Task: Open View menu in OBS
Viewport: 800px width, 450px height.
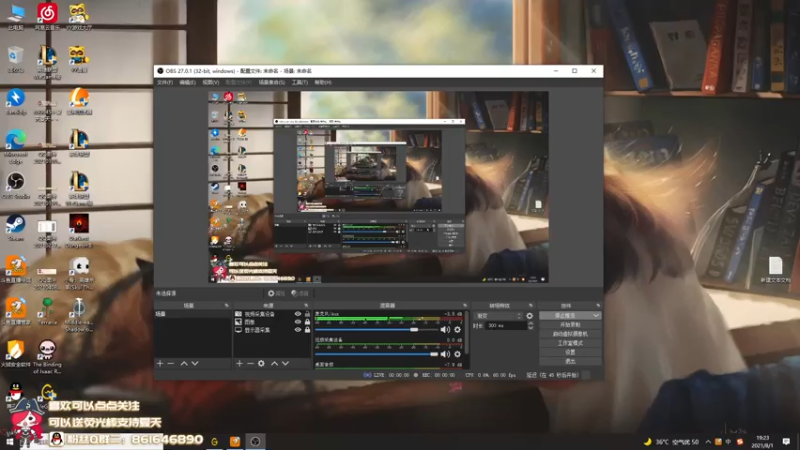Action: 211,82
